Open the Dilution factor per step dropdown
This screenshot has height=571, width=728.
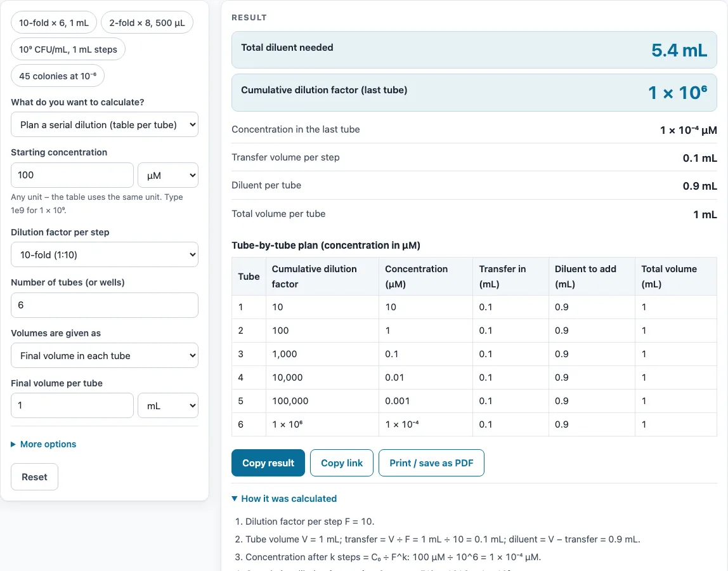105,254
